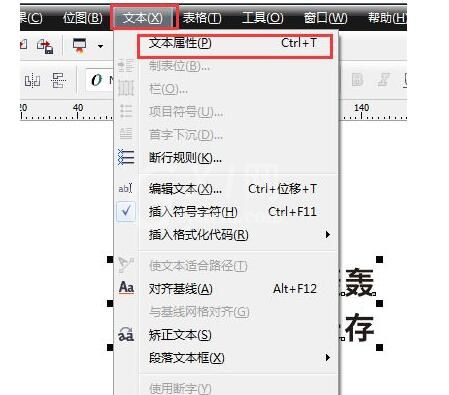Click the ruler mark 40

point(78,107)
